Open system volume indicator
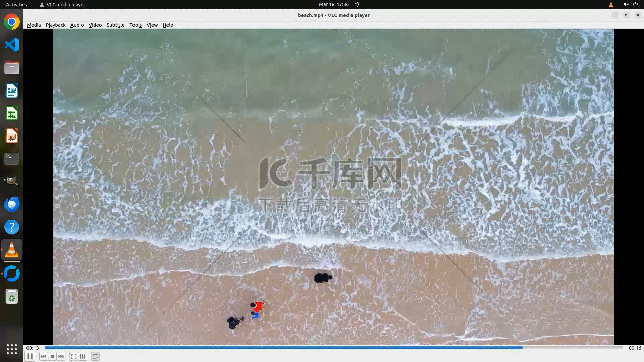Viewport: 644px width, 362px height. (626, 4)
